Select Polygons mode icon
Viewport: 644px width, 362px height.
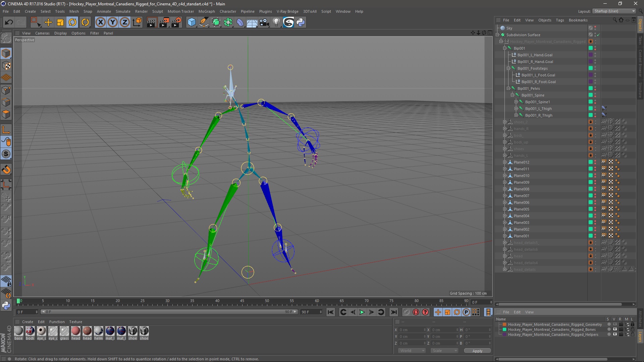click(x=6, y=115)
